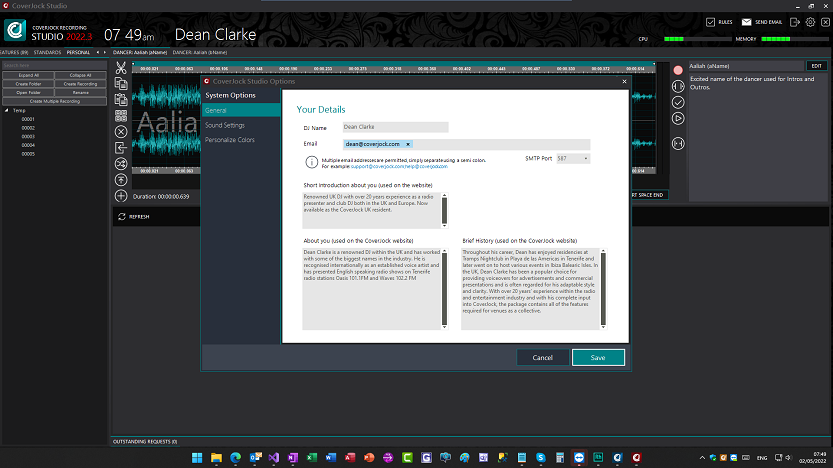This screenshot has width=833, height=468.
Task: Open the SMTP Port dropdown
Action: tap(574, 158)
